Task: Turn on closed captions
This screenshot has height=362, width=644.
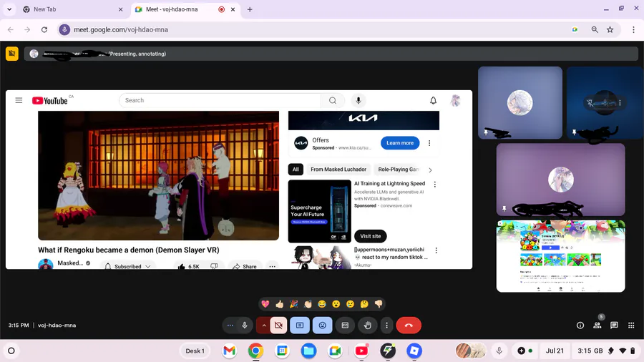Action: point(345,326)
